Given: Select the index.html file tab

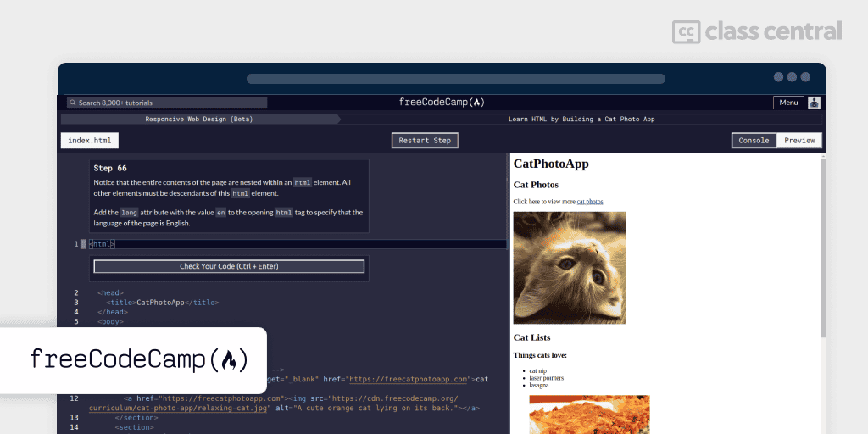Looking at the screenshot, I should coord(90,141).
